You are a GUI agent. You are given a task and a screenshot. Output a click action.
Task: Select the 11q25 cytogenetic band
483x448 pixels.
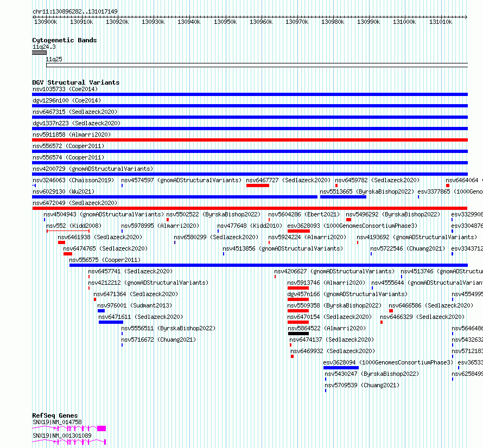pos(257,65)
